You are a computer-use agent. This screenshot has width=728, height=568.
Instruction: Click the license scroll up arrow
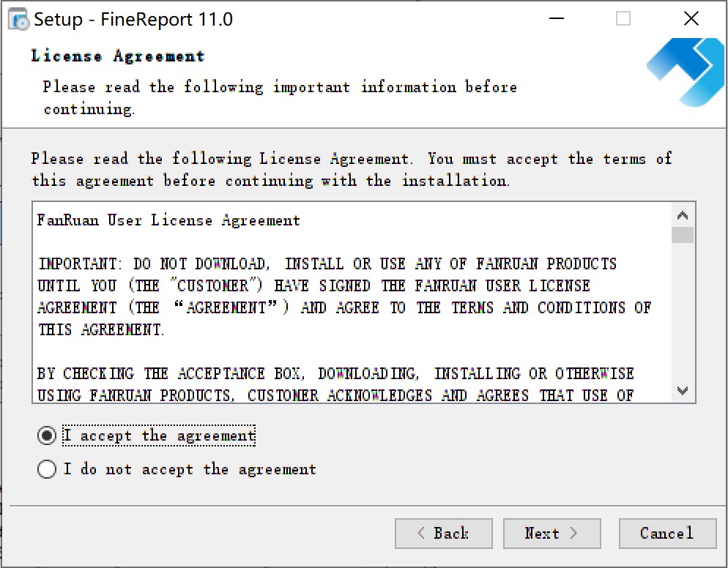(x=683, y=216)
